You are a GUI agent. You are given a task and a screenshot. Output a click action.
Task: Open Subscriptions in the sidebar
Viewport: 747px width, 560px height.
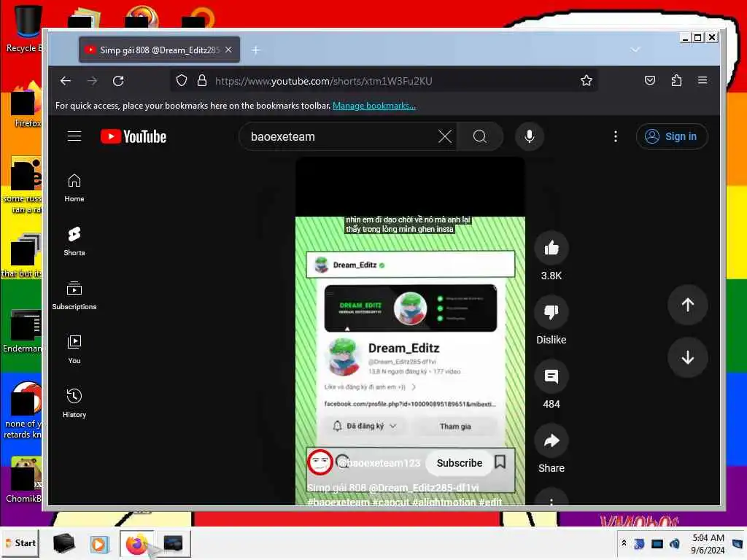pos(74,295)
